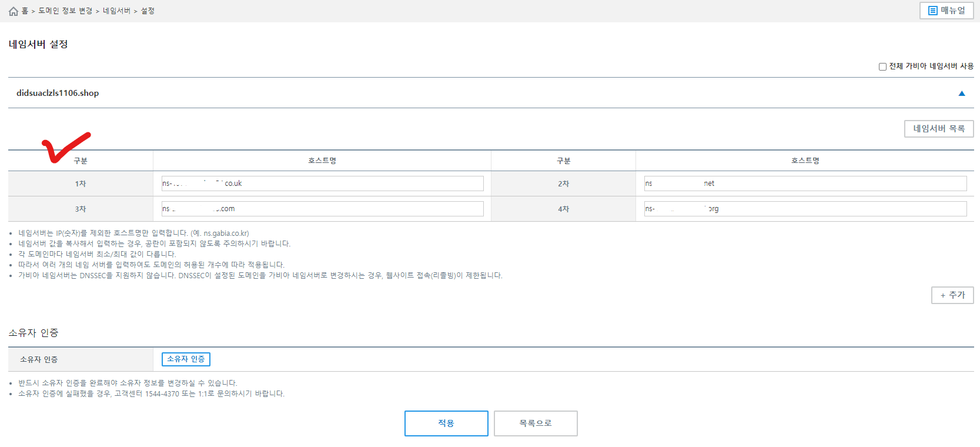
Task: Click the didsuaclzls1106.shop domain name
Action: point(58,93)
